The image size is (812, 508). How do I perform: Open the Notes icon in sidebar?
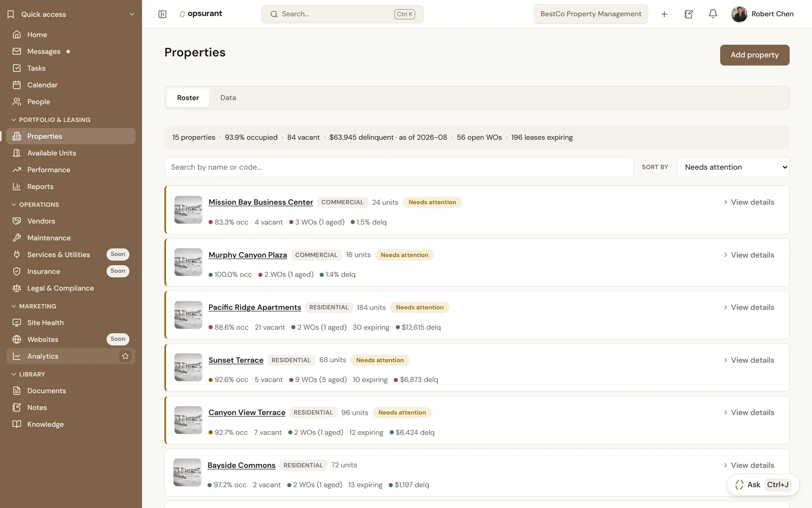point(17,407)
